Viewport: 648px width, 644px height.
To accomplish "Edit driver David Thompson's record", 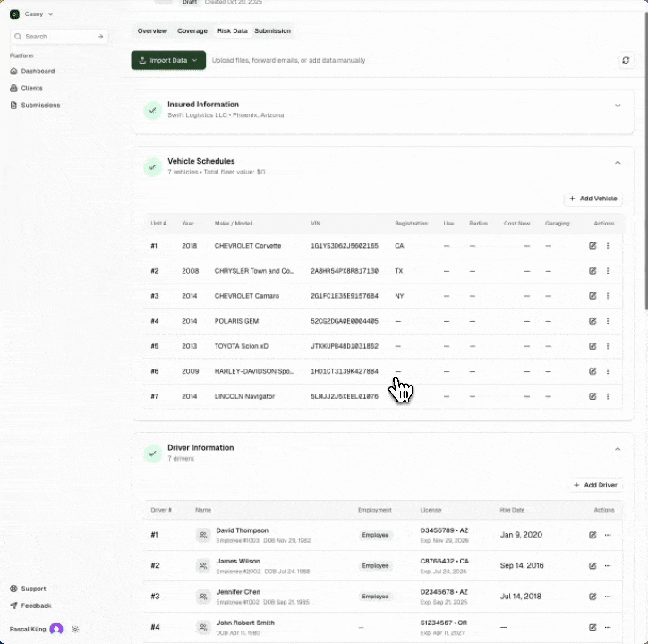I will pos(593,535).
